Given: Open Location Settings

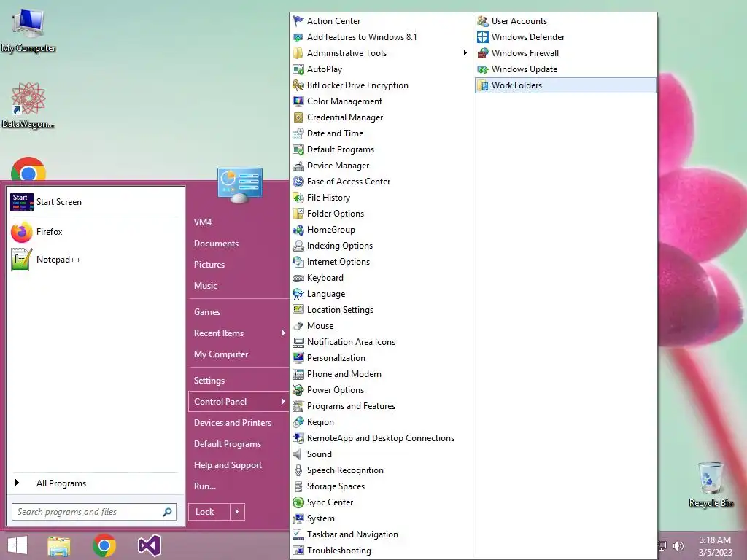Looking at the screenshot, I should click(381, 310).
